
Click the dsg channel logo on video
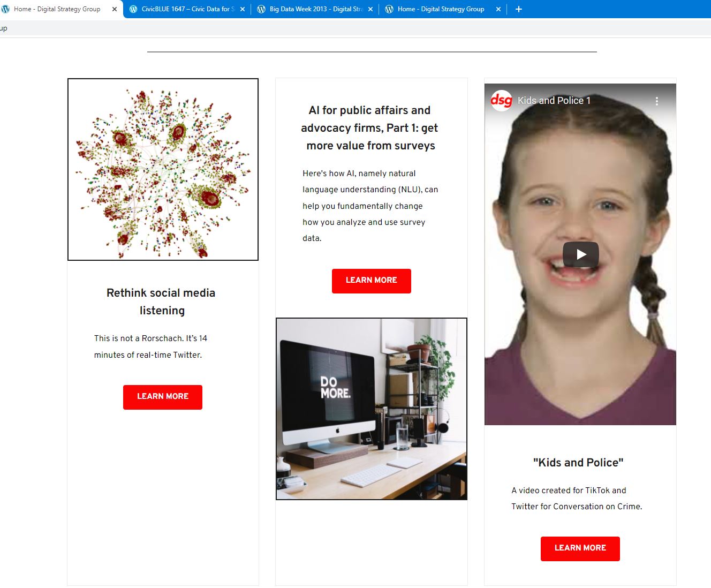(502, 101)
